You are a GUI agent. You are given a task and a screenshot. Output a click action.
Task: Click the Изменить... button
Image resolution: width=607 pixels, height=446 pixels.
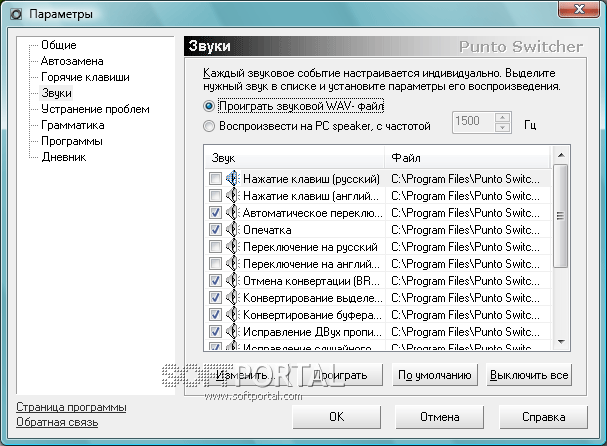pos(246,375)
